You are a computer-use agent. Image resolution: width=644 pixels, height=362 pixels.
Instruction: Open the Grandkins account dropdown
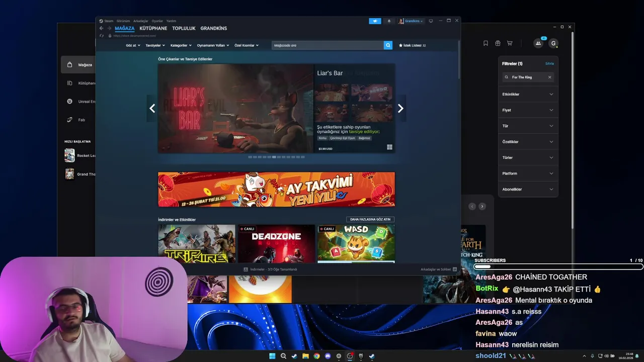click(x=411, y=21)
